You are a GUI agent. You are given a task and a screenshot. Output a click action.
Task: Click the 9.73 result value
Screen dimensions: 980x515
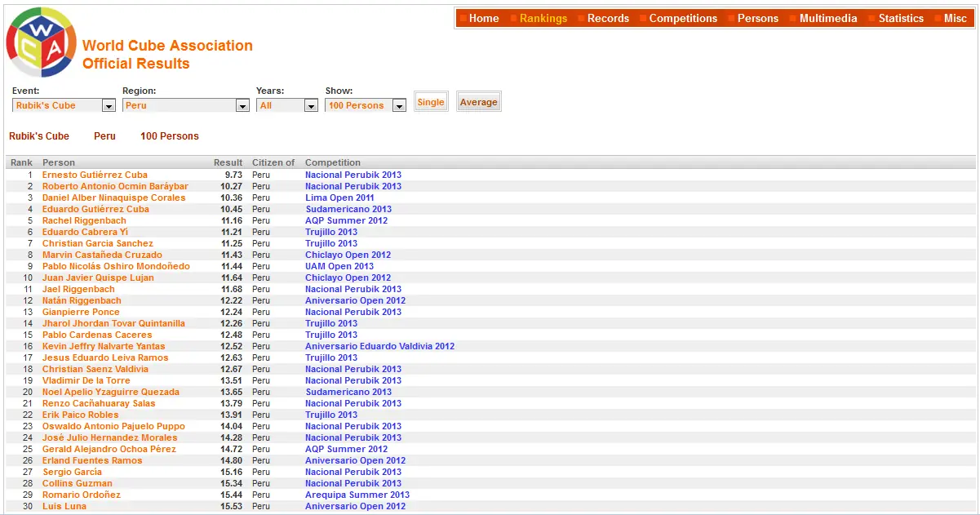(x=234, y=175)
